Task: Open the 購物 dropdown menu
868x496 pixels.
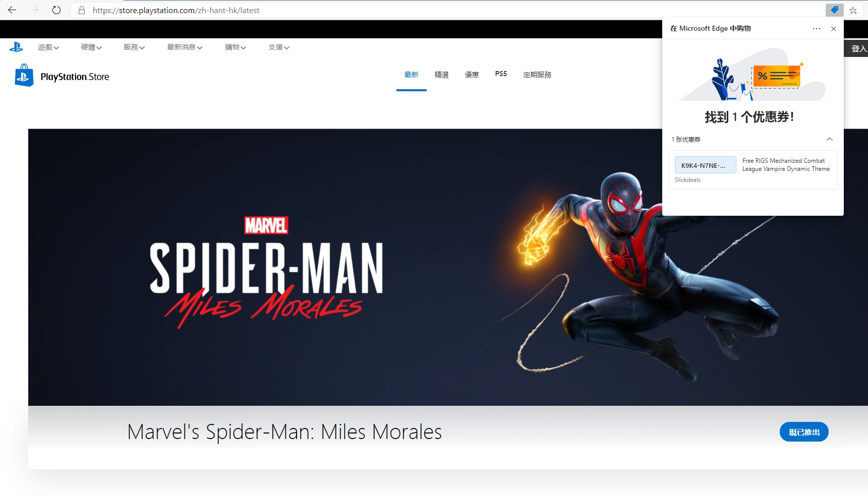Action: click(x=236, y=47)
